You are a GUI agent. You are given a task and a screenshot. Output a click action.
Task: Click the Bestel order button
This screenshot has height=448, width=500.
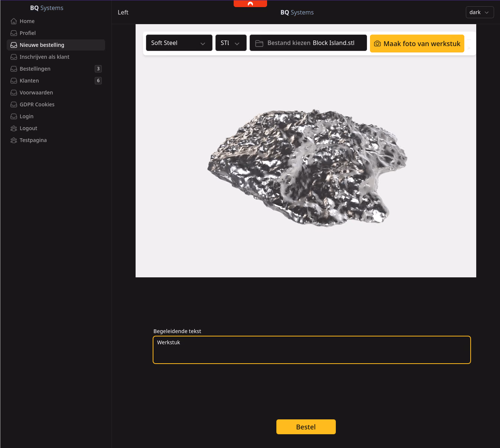(306, 427)
